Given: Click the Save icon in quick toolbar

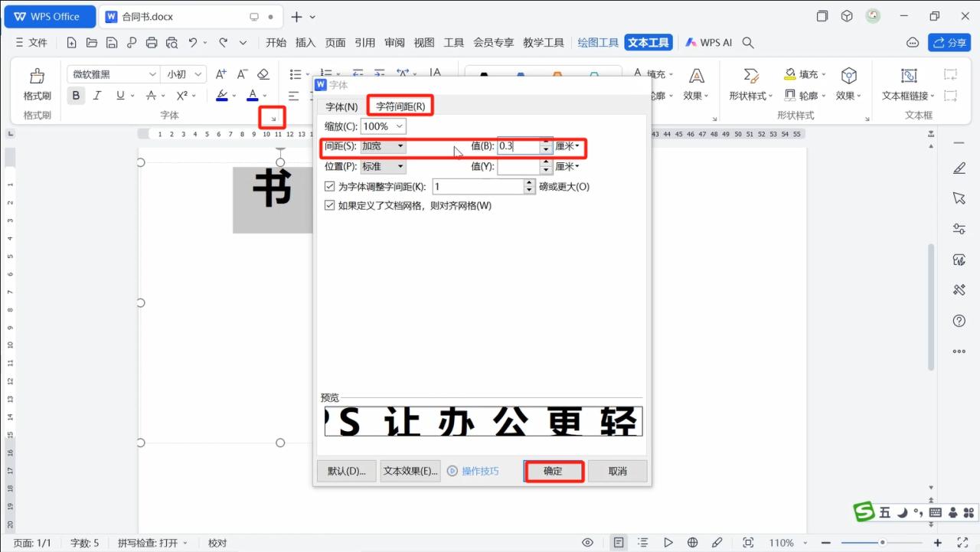Looking at the screenshot, I should click(x=112, y=43).
